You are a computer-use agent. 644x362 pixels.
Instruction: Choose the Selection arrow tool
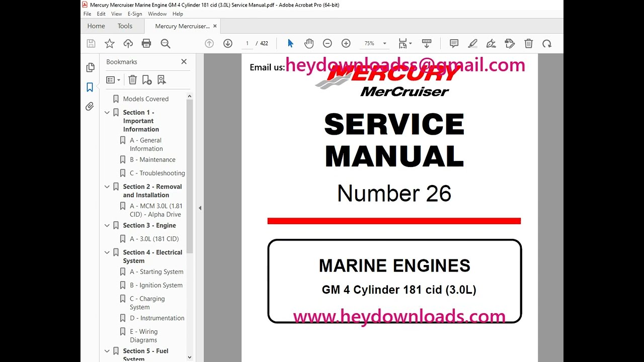point(290,44)
